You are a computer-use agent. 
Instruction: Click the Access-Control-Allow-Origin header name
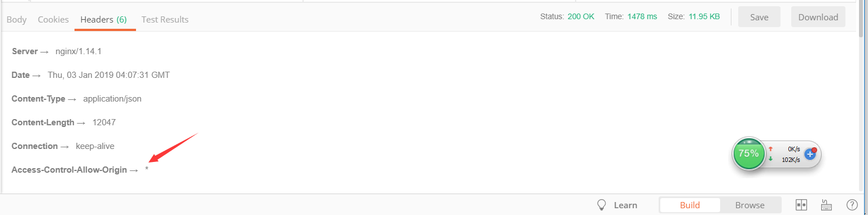(x=69, y=170)
